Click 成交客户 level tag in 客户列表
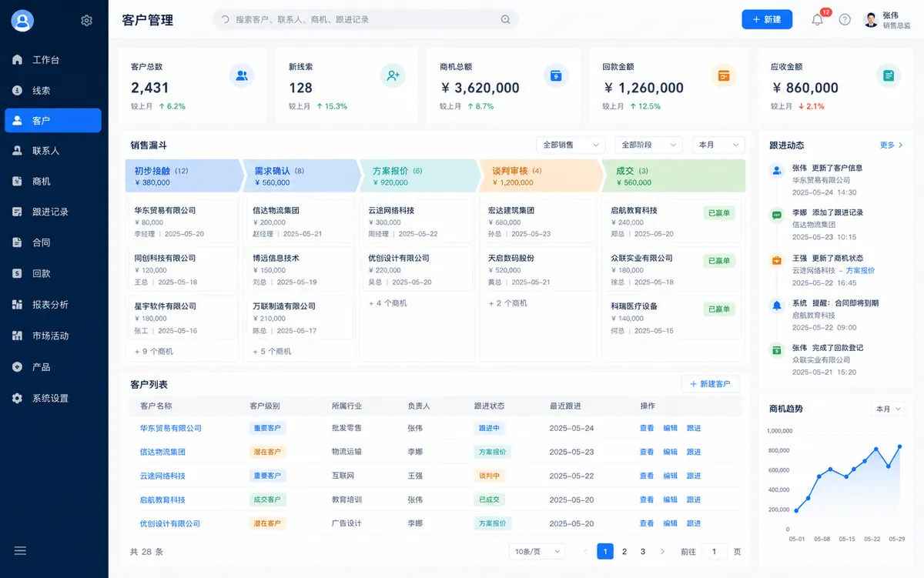 [x=267, y=499]
